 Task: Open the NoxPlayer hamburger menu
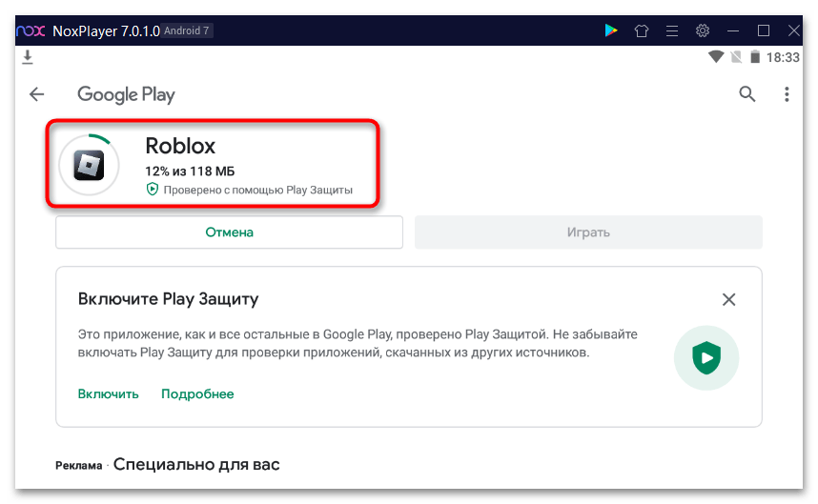coord(672,30)
